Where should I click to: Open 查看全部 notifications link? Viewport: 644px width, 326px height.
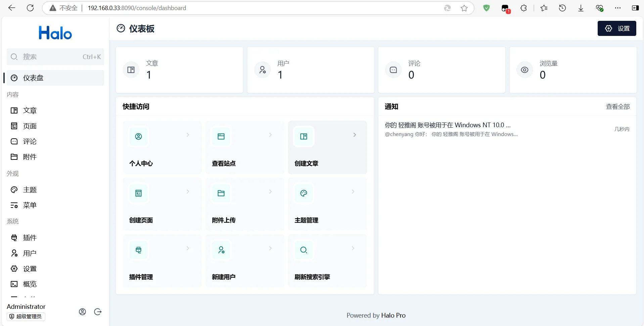coord(617,107)
